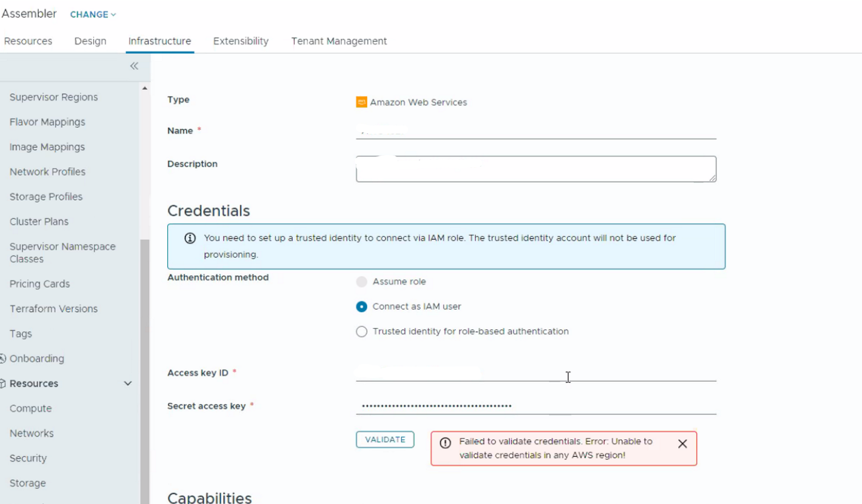Open Terraform Versions in sidebar
Image resolution: width=862 pixels, height=504 pixels.
coord(53,309)
